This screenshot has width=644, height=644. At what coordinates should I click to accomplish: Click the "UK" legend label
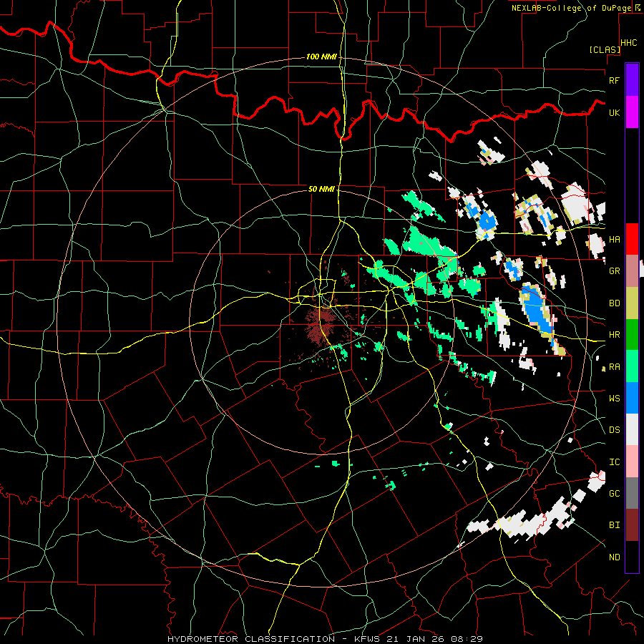(x=614, y=112)
